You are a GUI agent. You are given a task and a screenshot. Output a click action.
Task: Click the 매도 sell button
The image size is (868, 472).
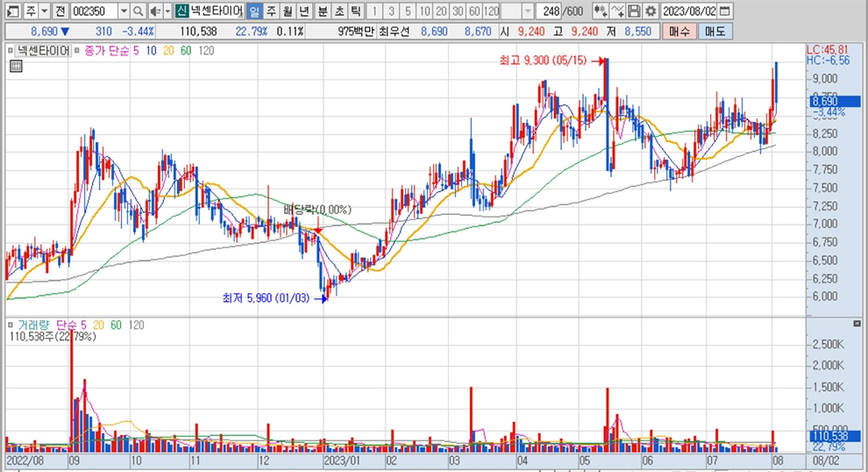[714, 31]
